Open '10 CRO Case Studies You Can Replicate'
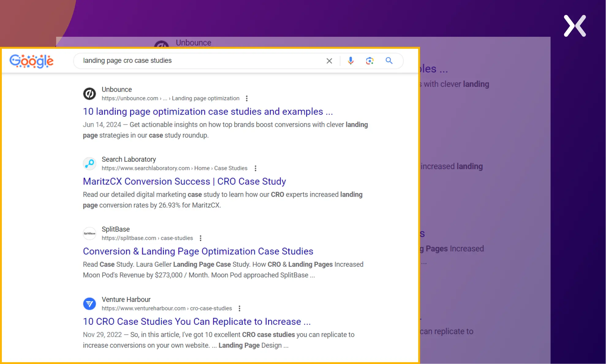Image resolution: width=606 pixels, height=364 pixels. (x=197, y=321)
